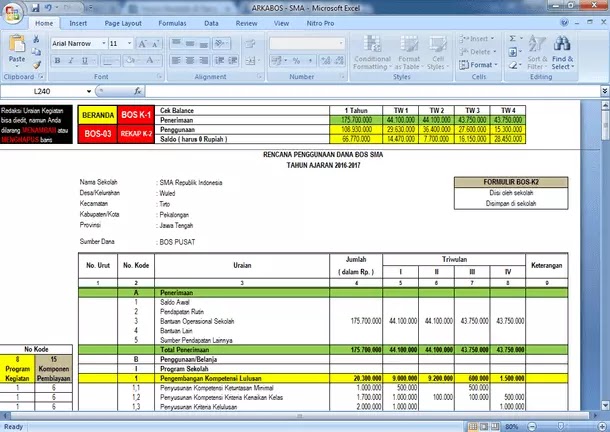Click the yellow BERANDA button

coord(98,115)
